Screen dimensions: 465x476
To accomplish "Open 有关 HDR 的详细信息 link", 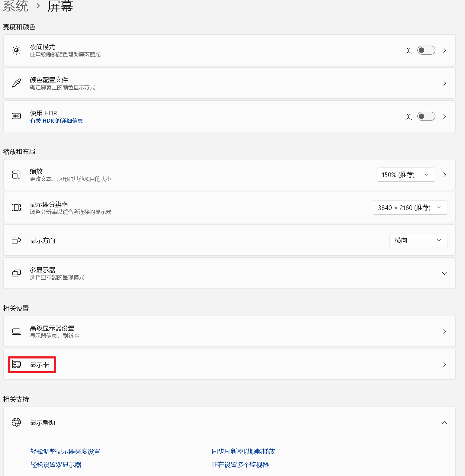I will click(56, 121).
